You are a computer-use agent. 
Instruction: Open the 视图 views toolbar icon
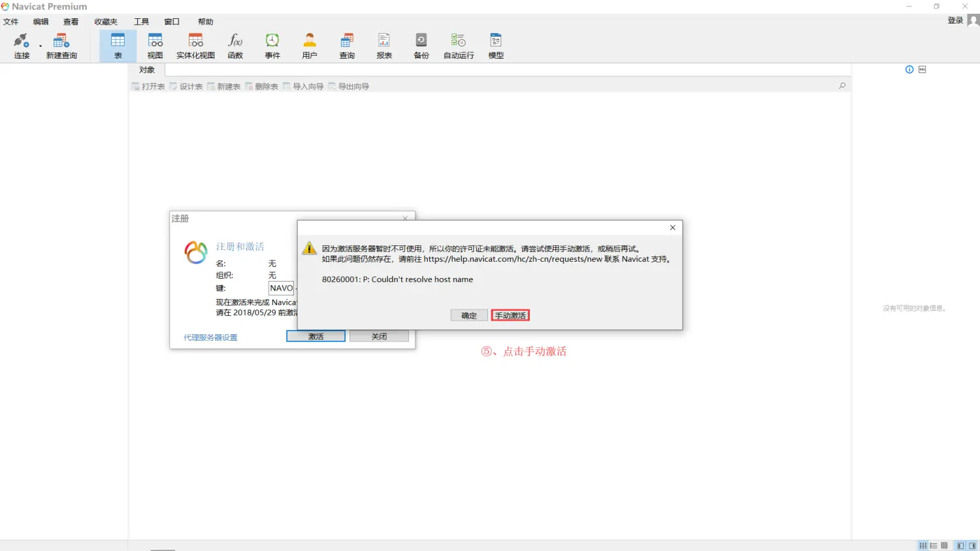tap(155, 46)
